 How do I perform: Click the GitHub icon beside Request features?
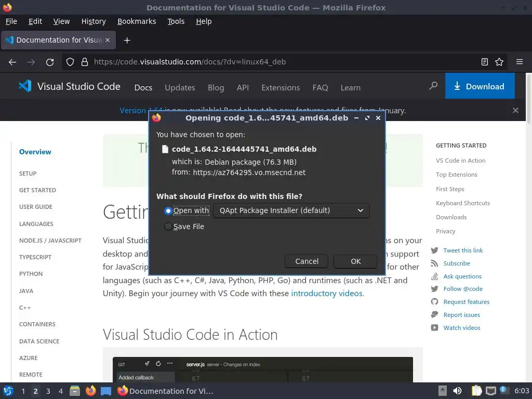tap(435, 302)
